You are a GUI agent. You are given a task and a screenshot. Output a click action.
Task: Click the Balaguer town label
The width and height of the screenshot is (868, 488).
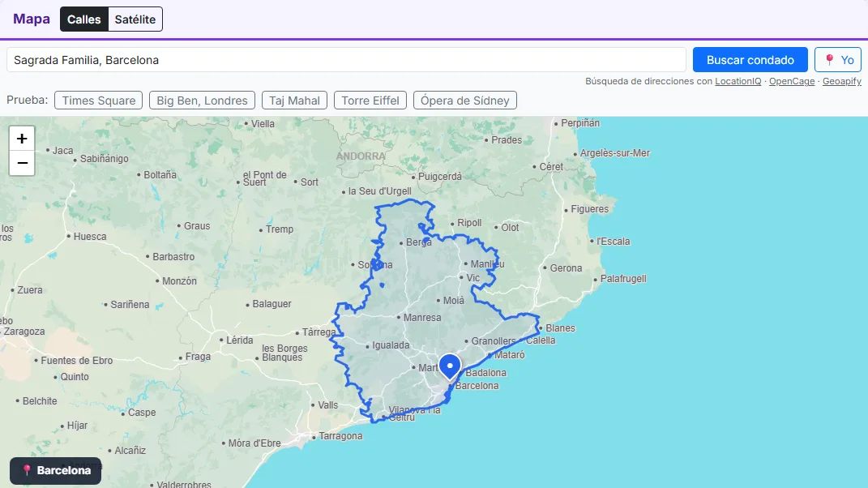coord(272,303)
